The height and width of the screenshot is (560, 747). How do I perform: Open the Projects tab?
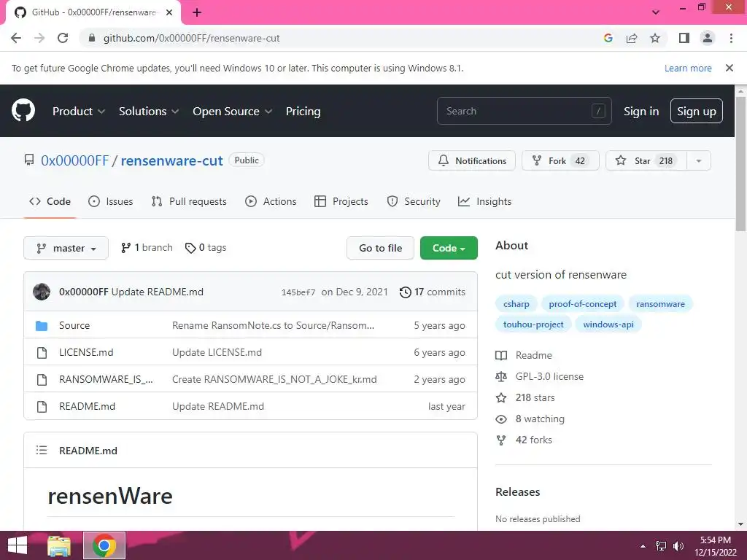(x=341, y=201)
